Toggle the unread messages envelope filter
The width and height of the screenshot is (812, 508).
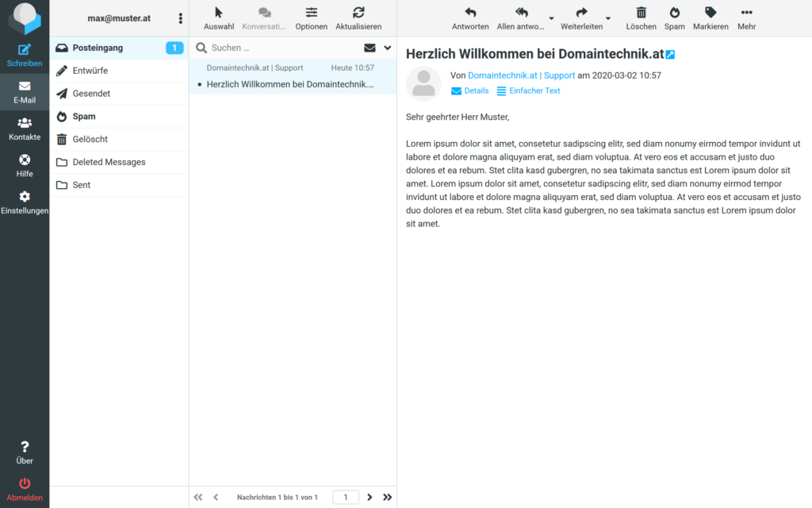[370, 48]
